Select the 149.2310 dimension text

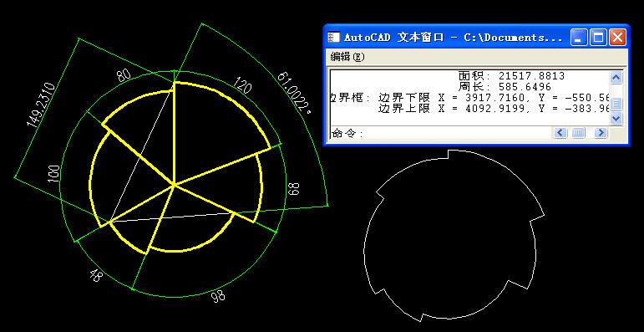41,105
